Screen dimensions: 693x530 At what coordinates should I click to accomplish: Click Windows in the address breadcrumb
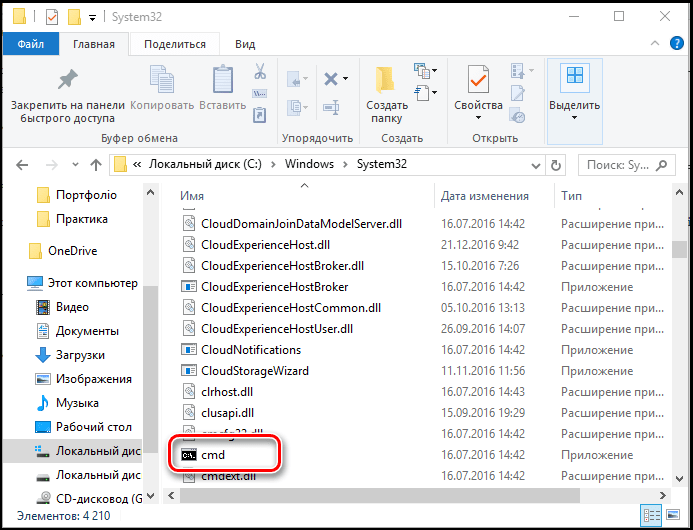coord(309,164)
